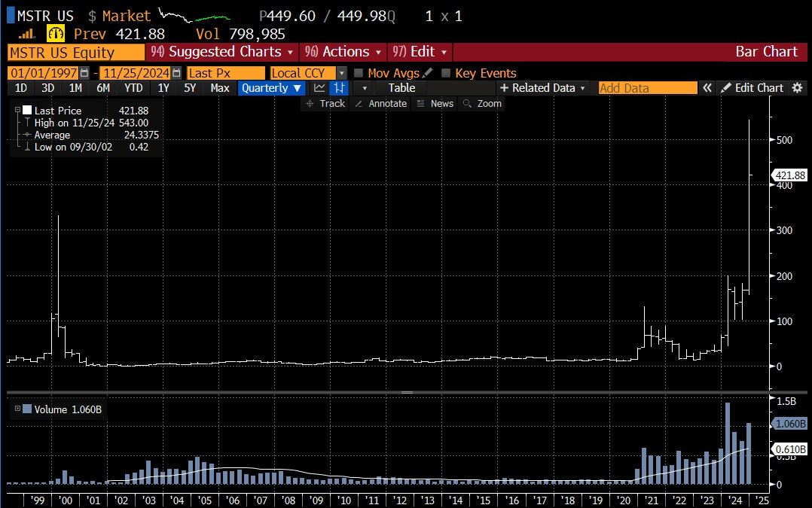This screenshot has height=508, width=812.
Task: Click the 449.60 / 449.98 bid-ask quote
Action: pos(327,16)
